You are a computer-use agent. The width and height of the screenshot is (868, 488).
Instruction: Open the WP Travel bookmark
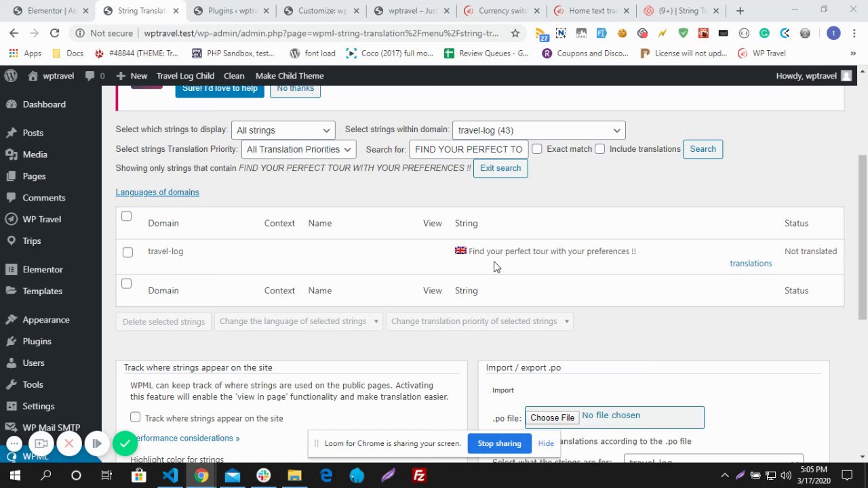762,54
